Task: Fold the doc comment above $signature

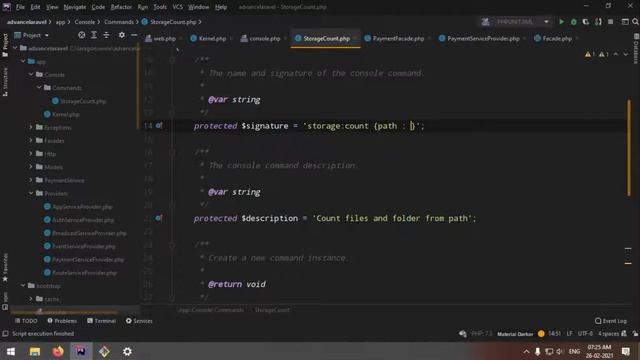Action: click(172, 60)
